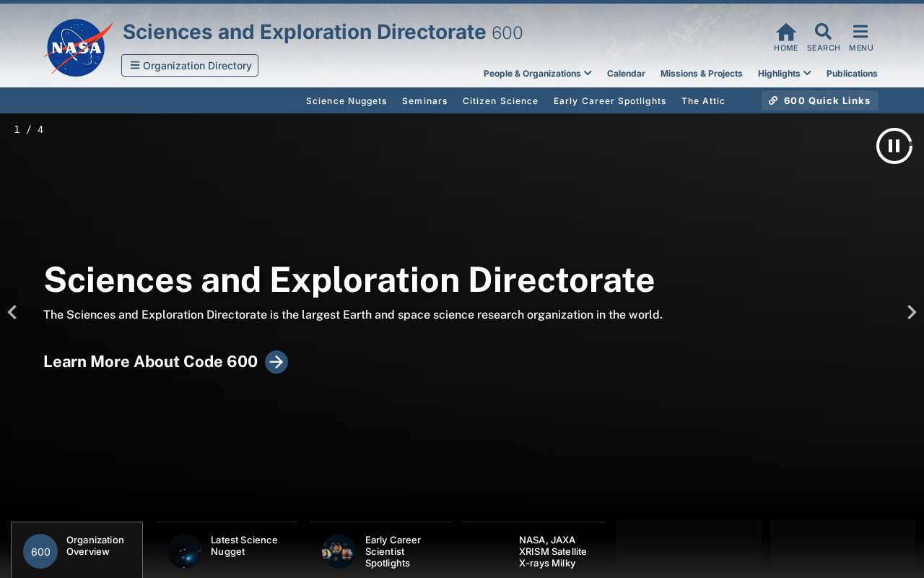The width and height of the screenshot is (924, 578).
Task: Open the Science Nuggets link
Action: pos(346,101)
